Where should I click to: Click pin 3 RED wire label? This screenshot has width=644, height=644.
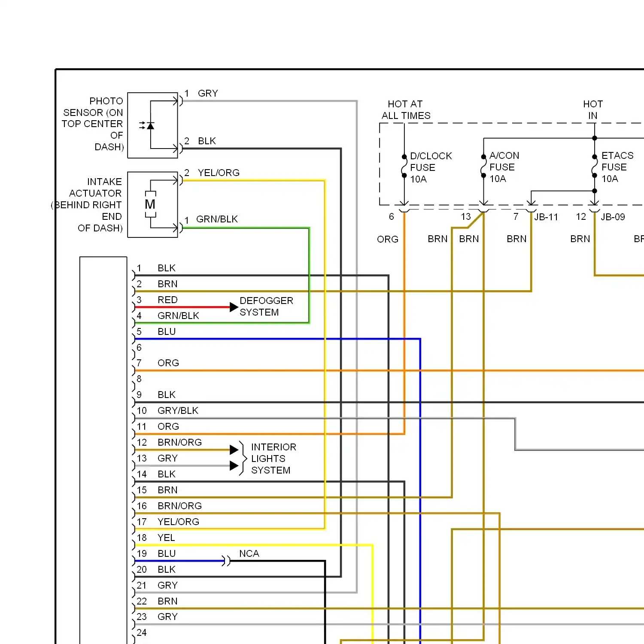click(167, 300)
